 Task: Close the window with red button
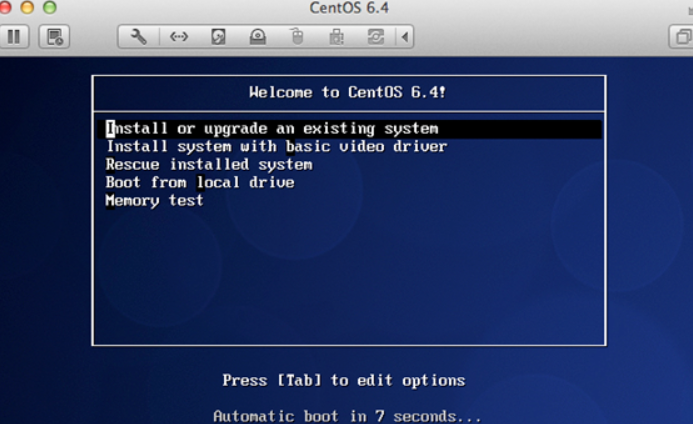pyautogui.click(x=5, y=7)
